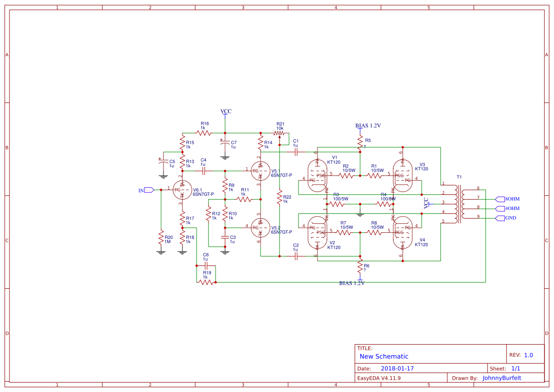
Task: Select the V1 KT120 power tube symbol
Action: (x=317, y=176)
